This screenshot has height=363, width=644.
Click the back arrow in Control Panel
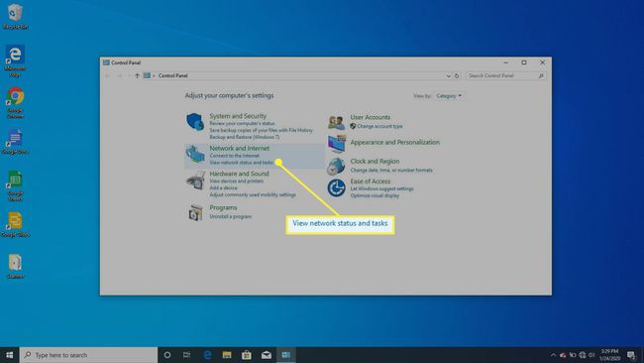point(108,75)
